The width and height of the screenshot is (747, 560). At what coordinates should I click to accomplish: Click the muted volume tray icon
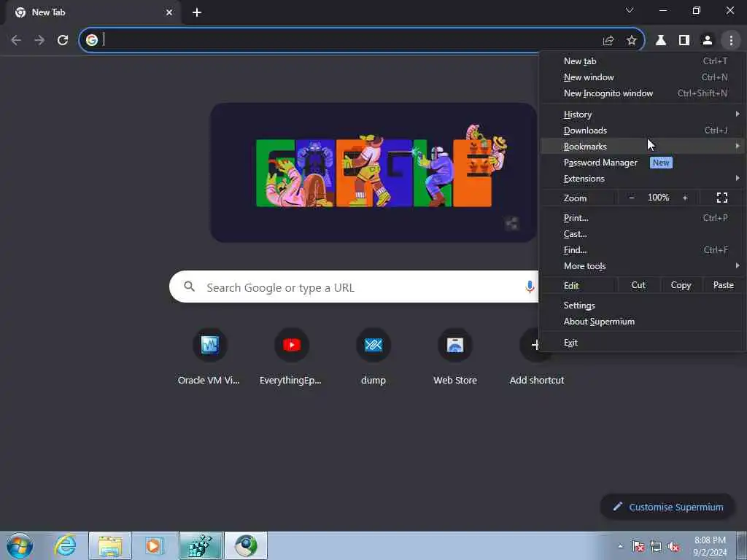coord(673,547)
